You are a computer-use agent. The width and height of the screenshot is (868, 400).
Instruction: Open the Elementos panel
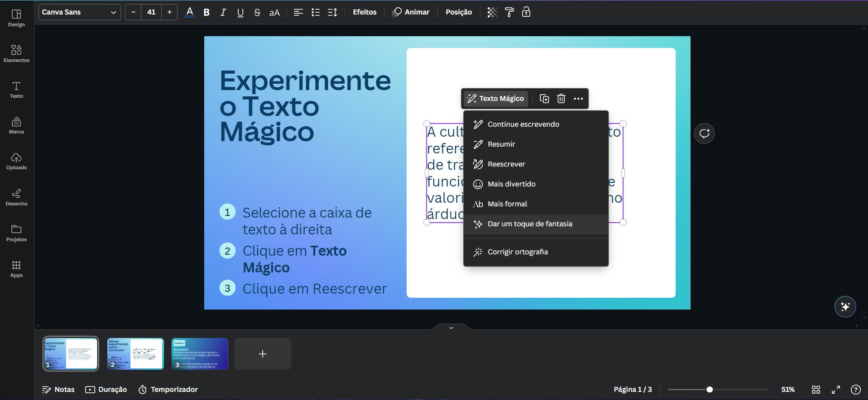(x=16, y=53)
